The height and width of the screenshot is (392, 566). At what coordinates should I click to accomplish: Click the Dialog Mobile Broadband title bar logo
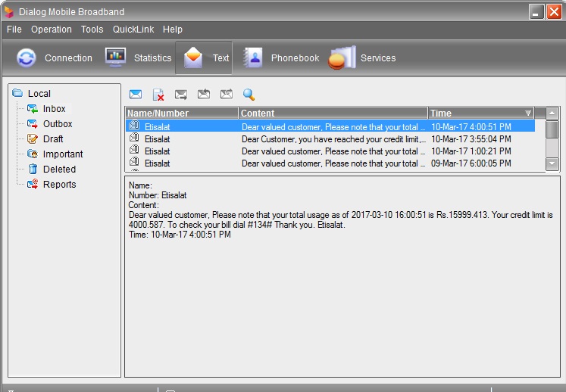tap(8, 12)
